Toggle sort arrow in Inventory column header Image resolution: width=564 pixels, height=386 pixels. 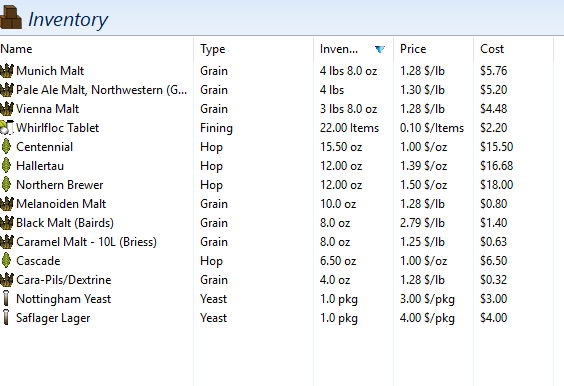(x=379, y=49)
